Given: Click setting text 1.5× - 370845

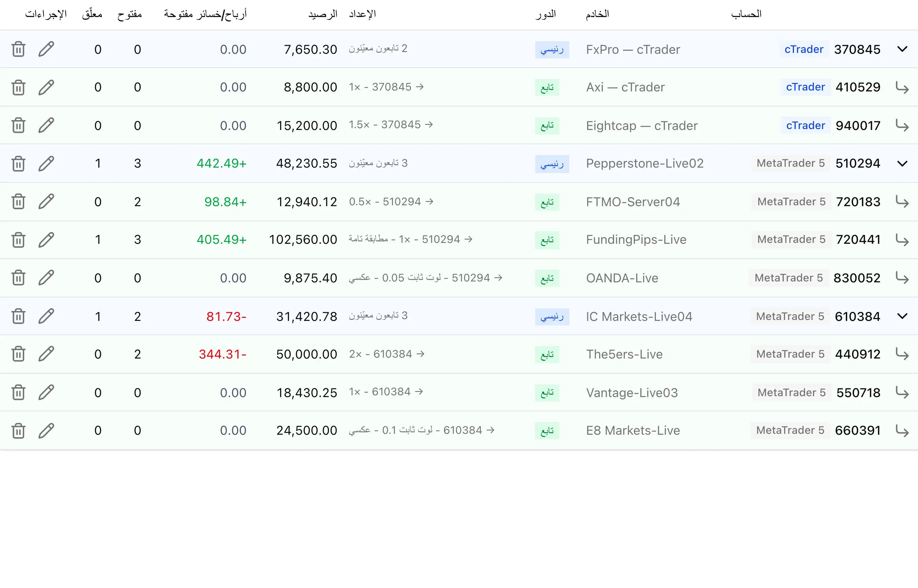Looking at the screenshot, I should coord(391,125).
